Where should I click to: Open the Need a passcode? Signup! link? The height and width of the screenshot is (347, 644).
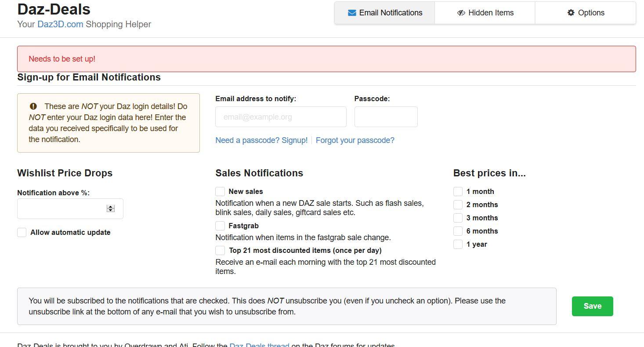[x=261, y=140]
